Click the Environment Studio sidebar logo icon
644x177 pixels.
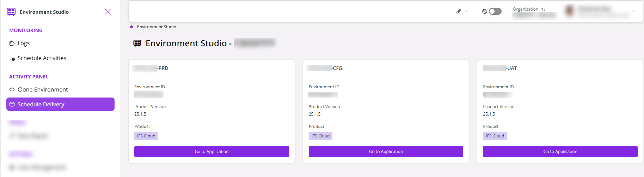[11, 12]
